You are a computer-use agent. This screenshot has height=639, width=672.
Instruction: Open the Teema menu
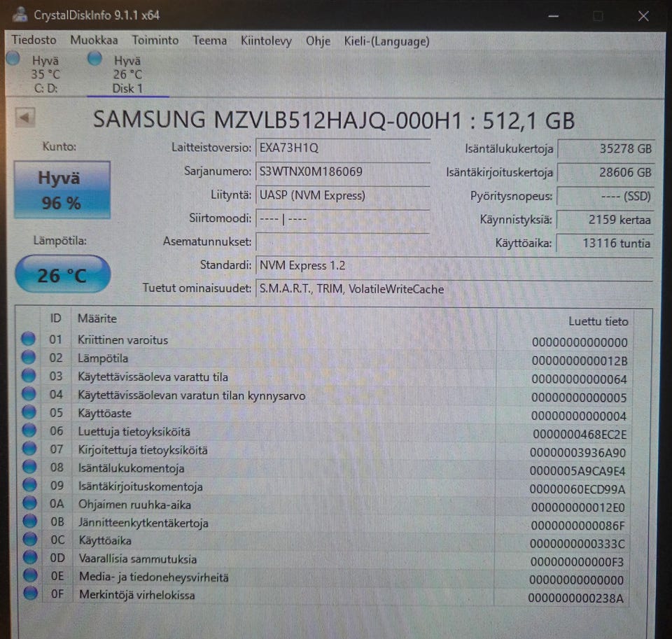point(209,41)
